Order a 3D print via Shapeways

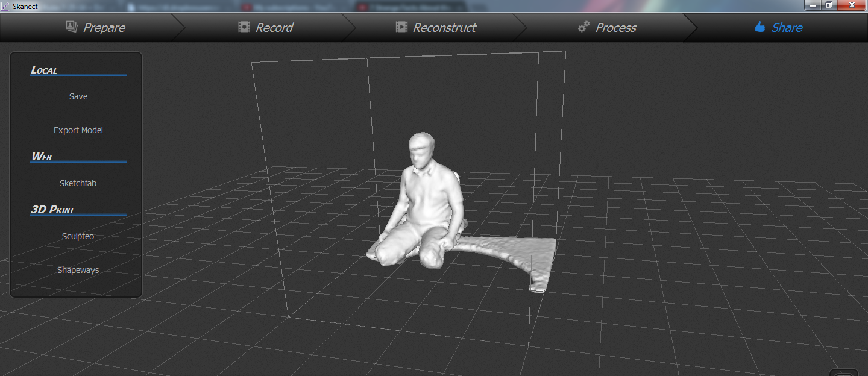pyautogui.click(x=78, y=269)
